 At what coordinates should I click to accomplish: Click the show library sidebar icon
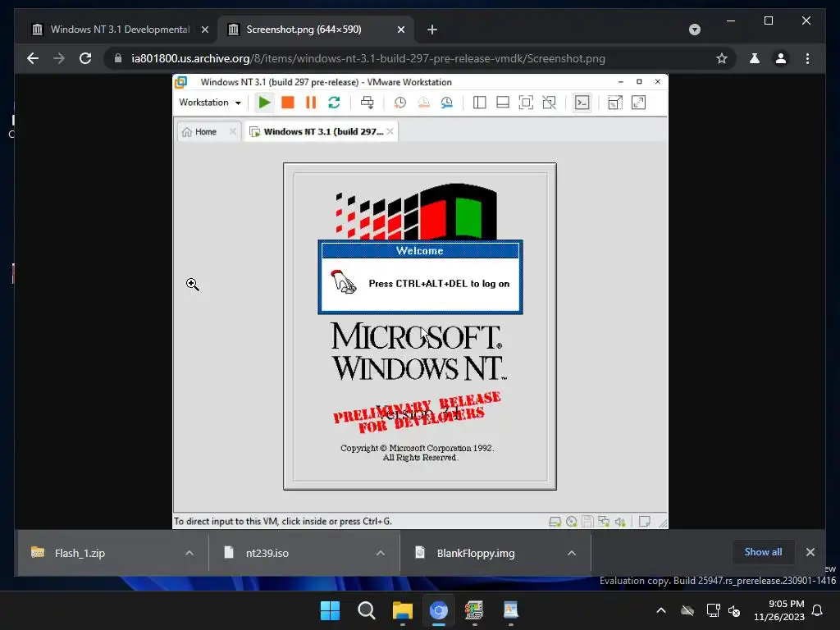click(x=479, y=103)
